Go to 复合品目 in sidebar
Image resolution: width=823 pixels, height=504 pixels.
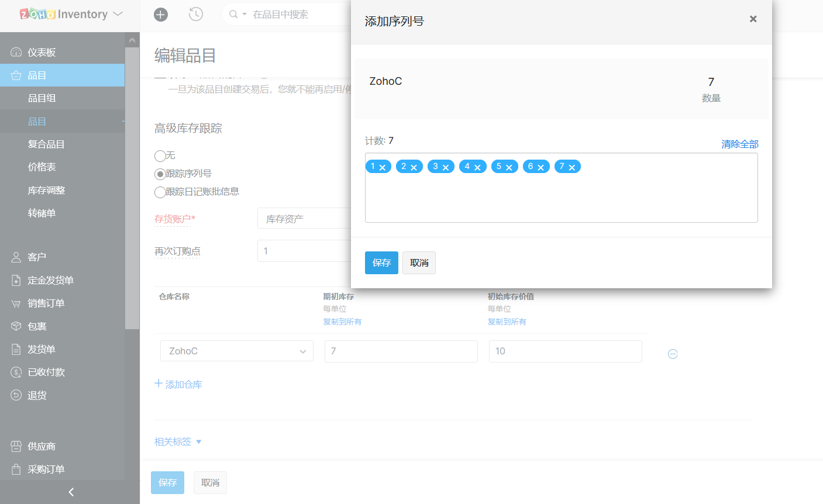(46, 144)
